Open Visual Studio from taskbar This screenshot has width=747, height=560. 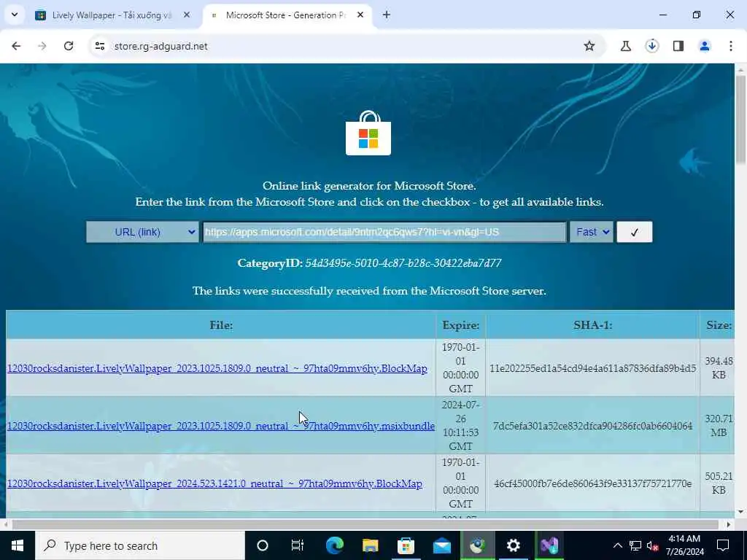tap(549, 545)
